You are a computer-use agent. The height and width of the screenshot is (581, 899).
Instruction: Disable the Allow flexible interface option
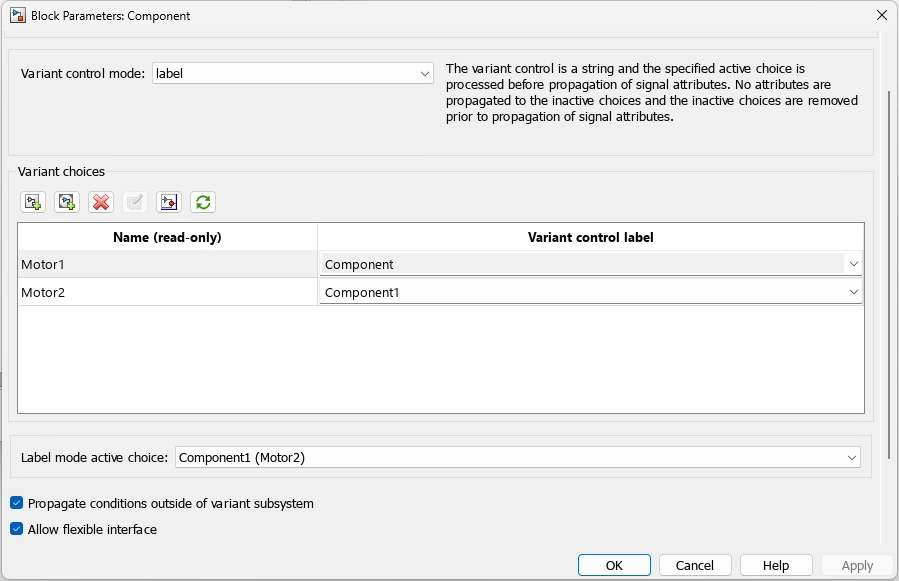click(14, 529)
